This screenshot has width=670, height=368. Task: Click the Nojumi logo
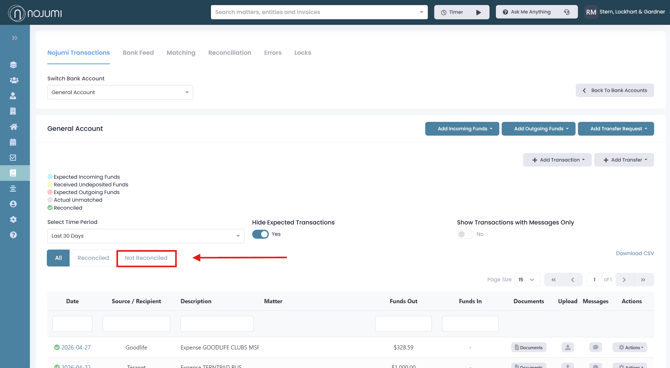point(35,13)
